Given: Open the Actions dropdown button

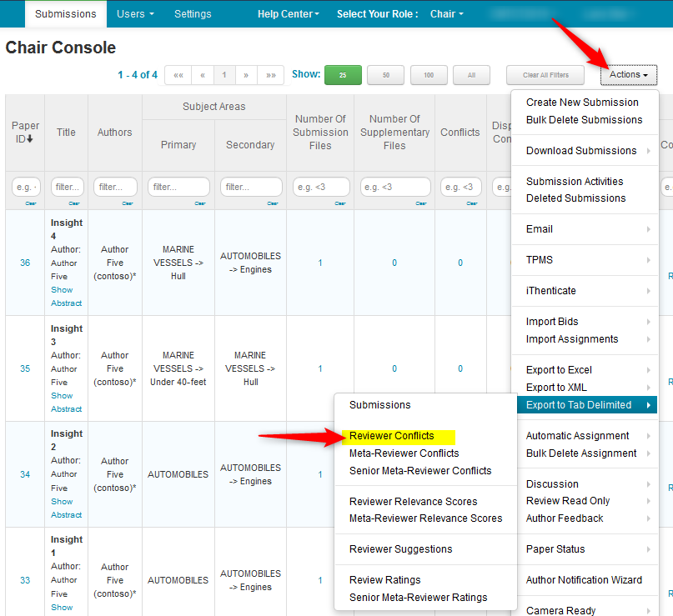Looking at the screenshot, I should click(629, 75).
